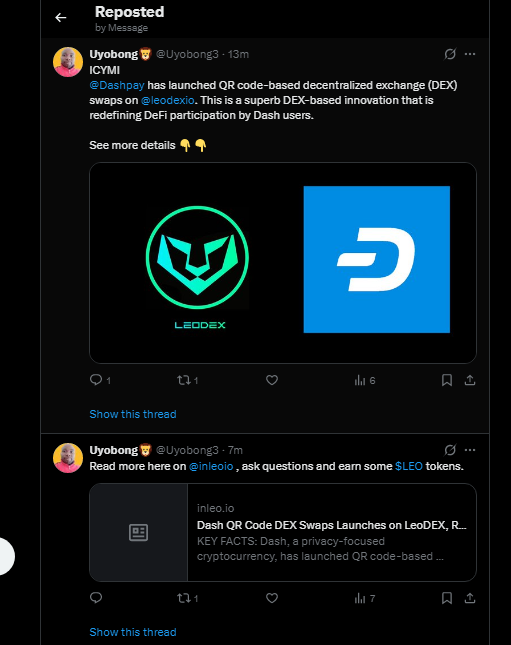Open more options on the 13m post
The width and height of the screenshot is (511, 645).
pyautogui.click(x=470, y=54)
